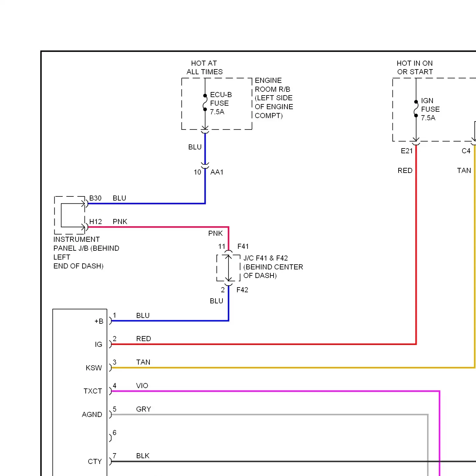476x476 pixels.
Task: Select connector label AA1
Action: pyautogui.click(x=217, y=172)
